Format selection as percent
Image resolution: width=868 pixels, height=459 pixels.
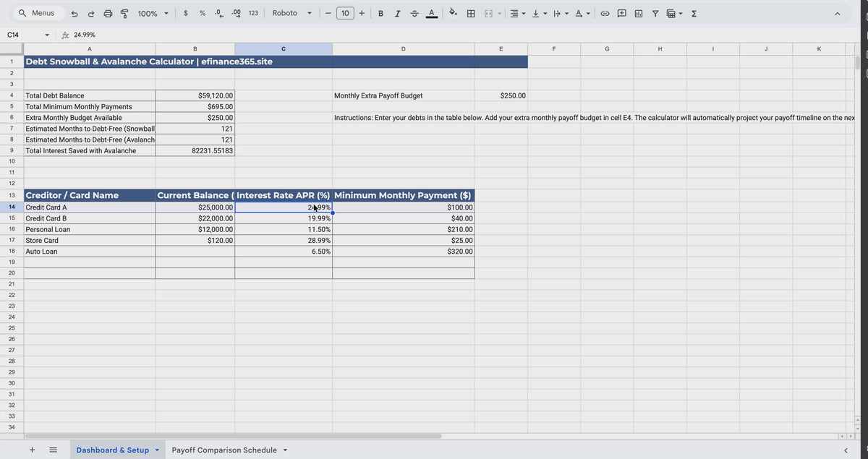[x=203, y=13]
